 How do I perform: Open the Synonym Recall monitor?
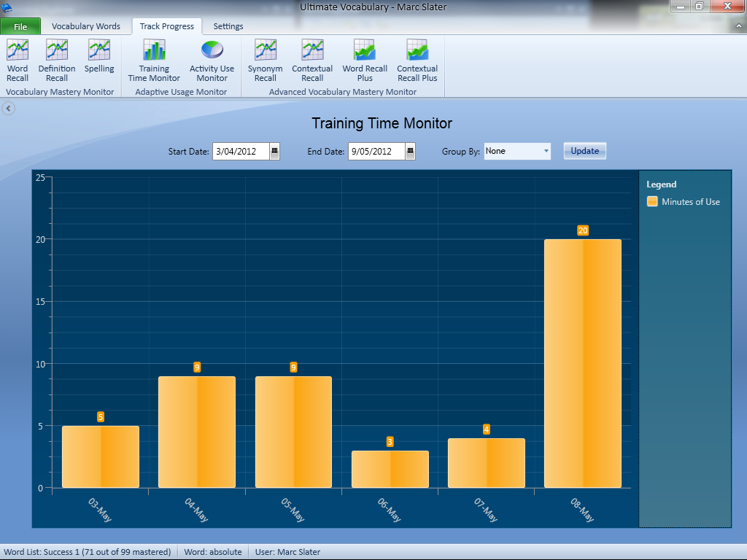(265, 60)
